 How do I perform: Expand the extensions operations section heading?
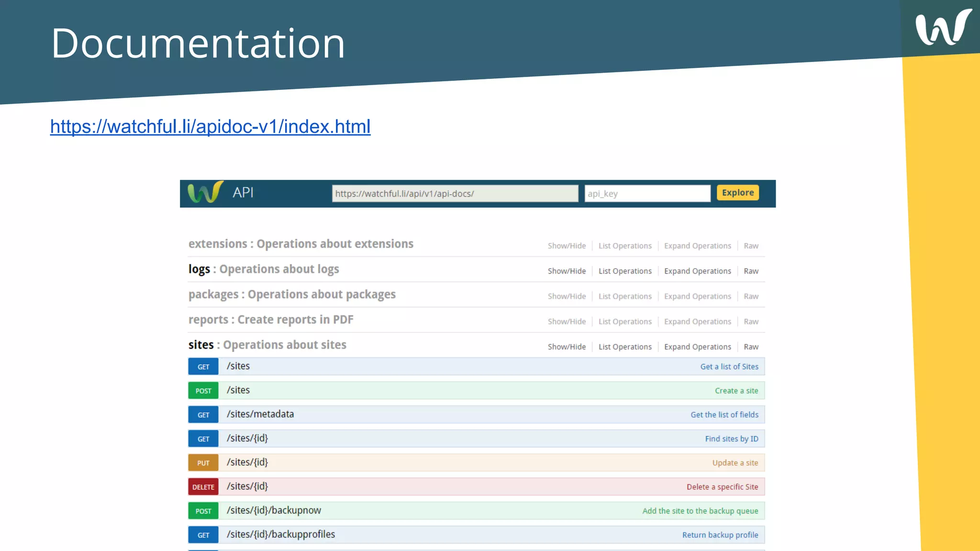[x=301, y=244]
